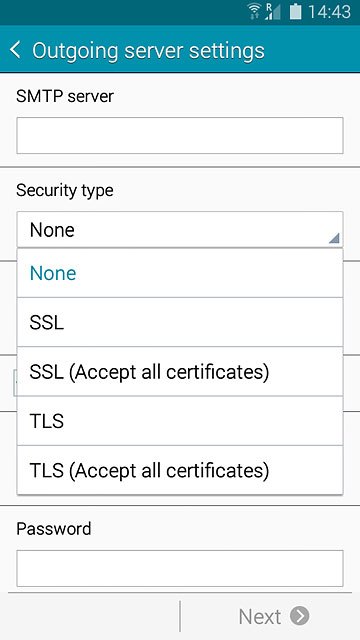The height and width of the screenshot is (640, 360).
Task: Choose the TLS security option
Action: click(180, 421)
